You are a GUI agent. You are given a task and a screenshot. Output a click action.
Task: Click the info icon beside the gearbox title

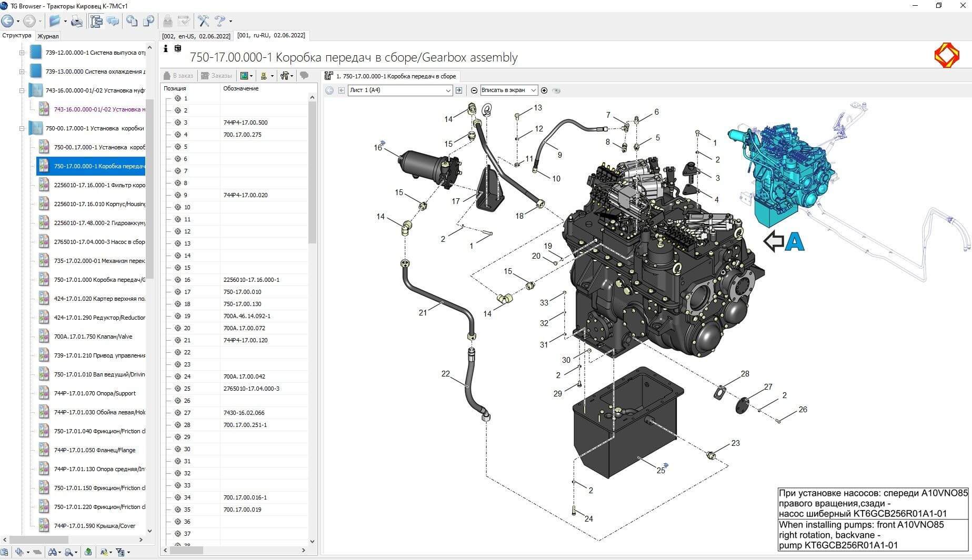click(x=165, y=49)
